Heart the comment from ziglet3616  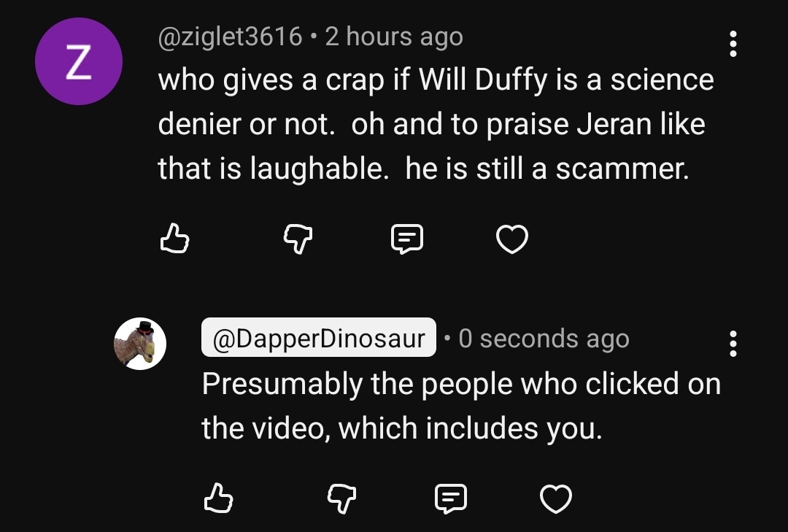(511, 239)
